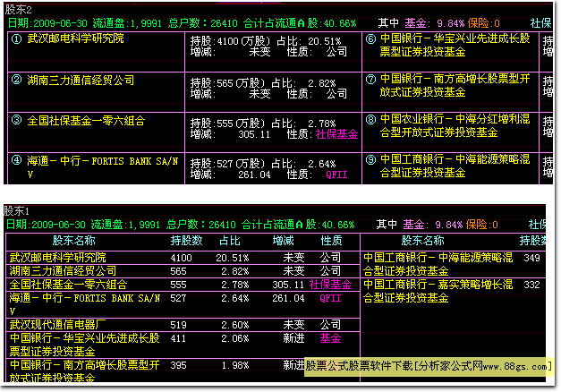The image size is (561, 392).
Task: Select 武汉邮电科学研究院 in the 股东2 panel
Action: [75, 38]
